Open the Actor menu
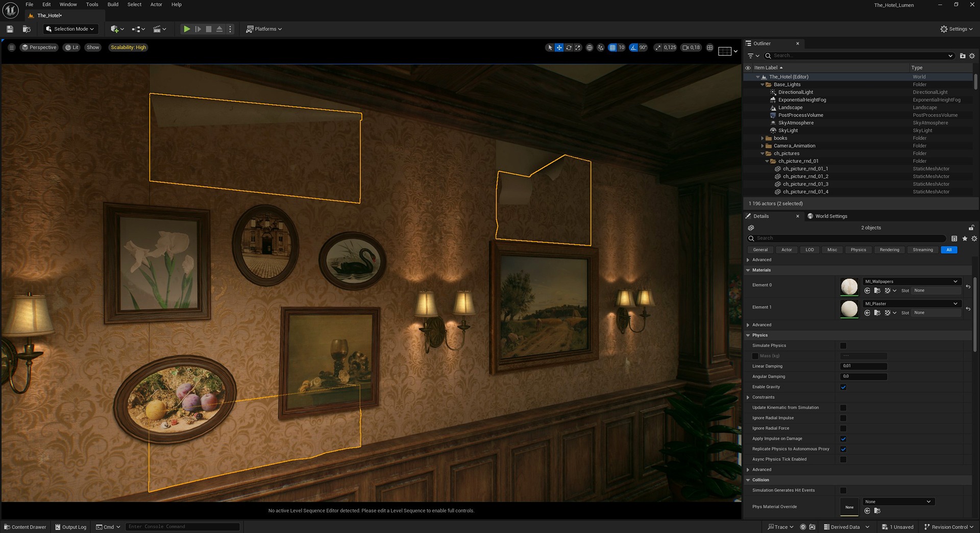This screenshot has width=980, height=533. (156, 5)
